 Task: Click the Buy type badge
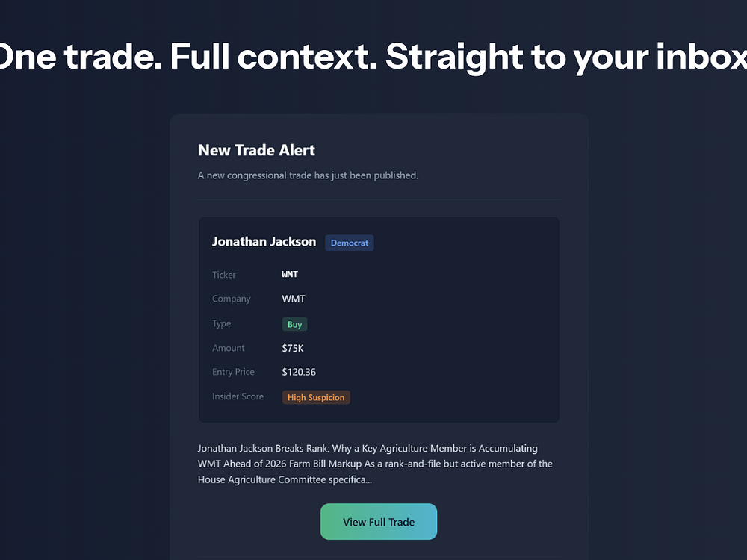point(294,324)
